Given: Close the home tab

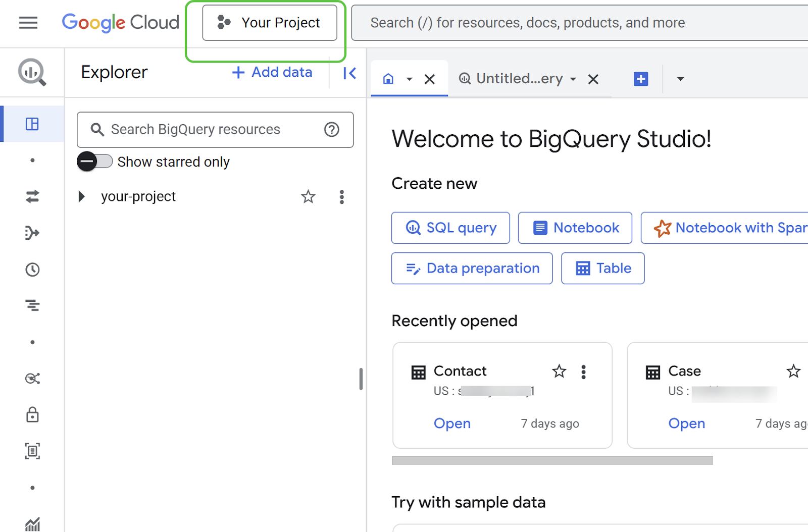Looking at the screenshot, I should point(430,79).
